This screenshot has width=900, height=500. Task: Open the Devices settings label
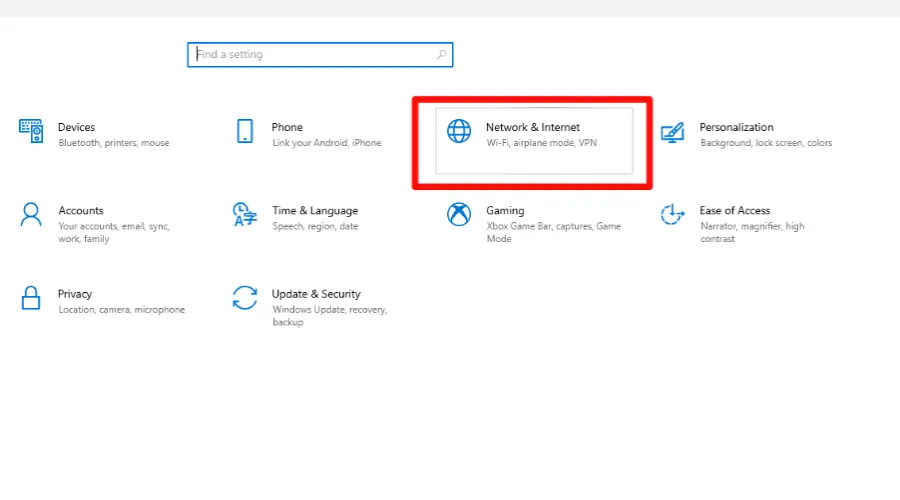pos(76,127)
